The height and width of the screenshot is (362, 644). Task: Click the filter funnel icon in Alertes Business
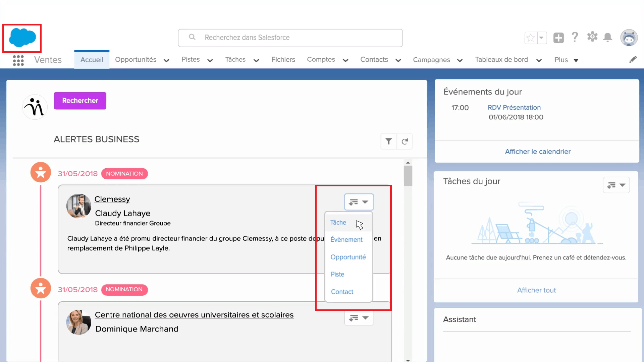point(389,141)
